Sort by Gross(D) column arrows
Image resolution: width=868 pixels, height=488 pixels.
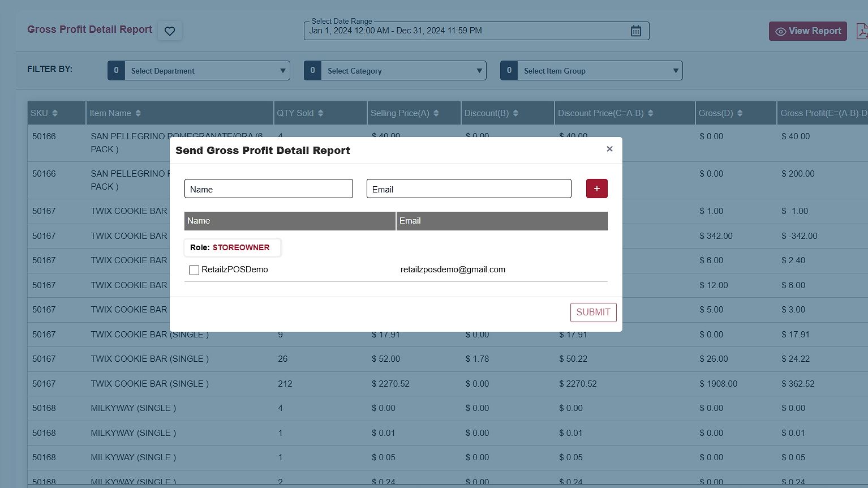(740, 113)
